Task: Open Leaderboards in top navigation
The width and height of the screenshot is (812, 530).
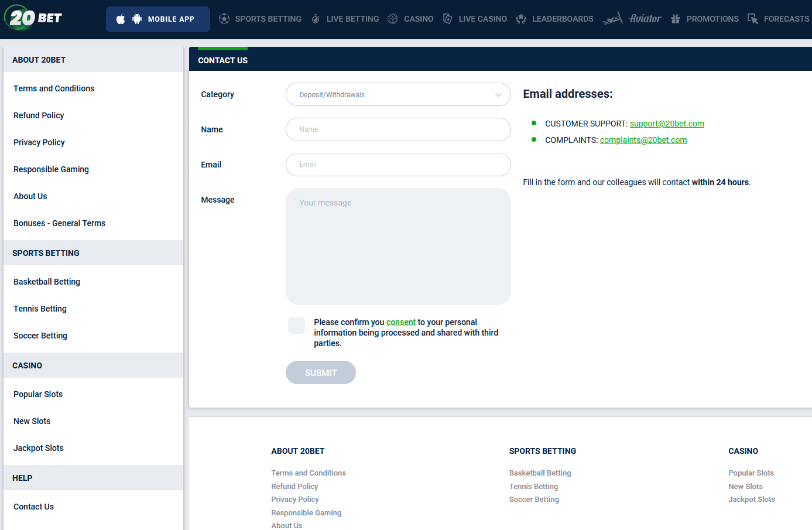Action: tap(563, 19)
